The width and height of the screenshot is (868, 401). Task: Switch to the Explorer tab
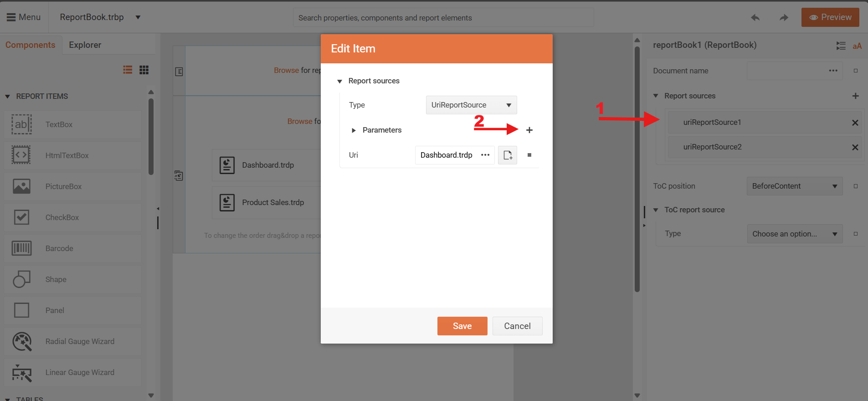pyautogui.click(x=85, y=45)
